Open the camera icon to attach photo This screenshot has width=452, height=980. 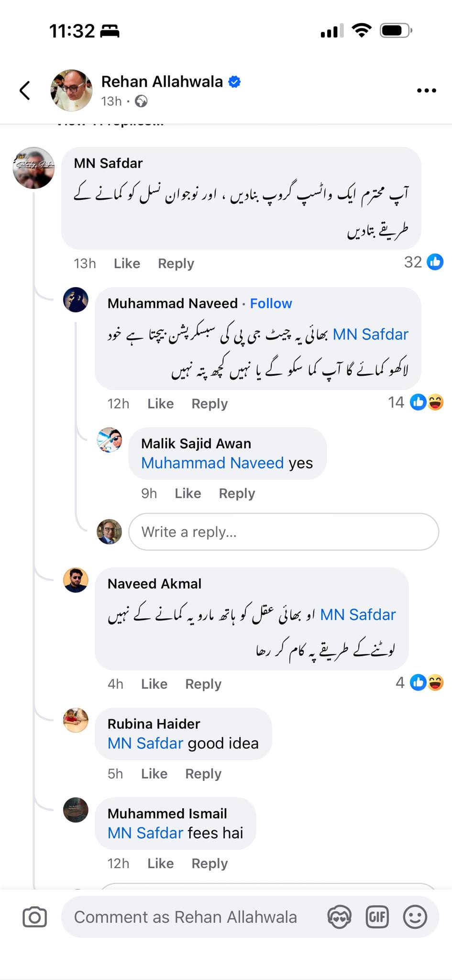click(x=35, y=917)
